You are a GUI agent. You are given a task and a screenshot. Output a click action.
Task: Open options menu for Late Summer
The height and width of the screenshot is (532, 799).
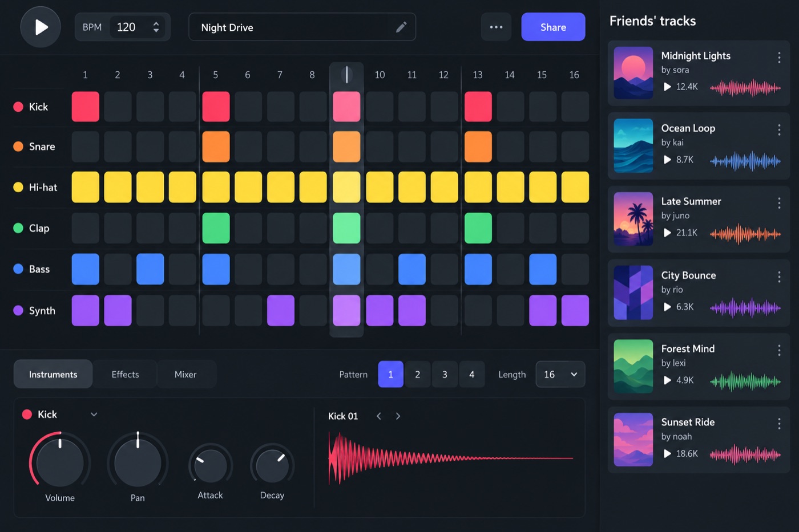tap(779, 203)
